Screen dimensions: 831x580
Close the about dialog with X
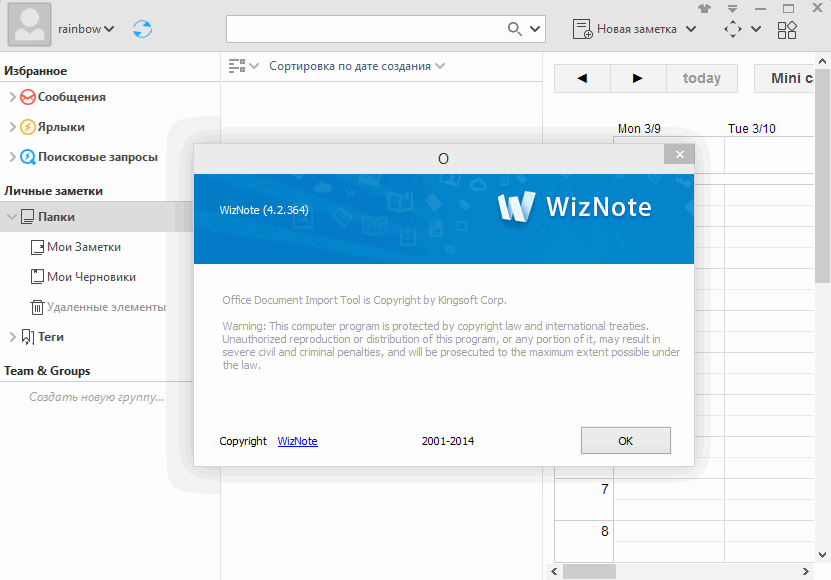(x=679, y=154)
